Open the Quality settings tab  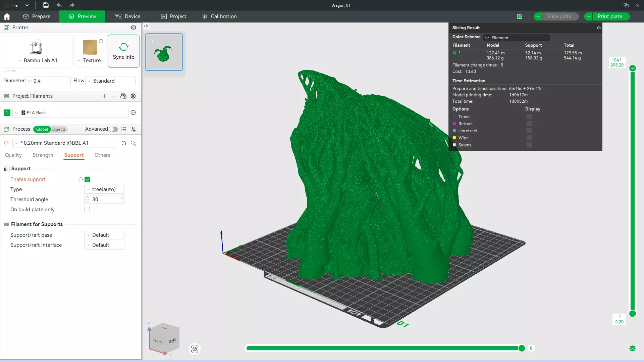pyautogui.click(x=13, y=155)
